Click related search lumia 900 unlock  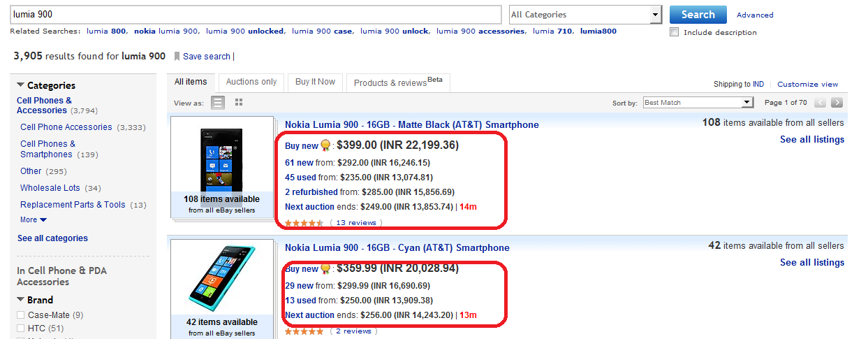395,31
